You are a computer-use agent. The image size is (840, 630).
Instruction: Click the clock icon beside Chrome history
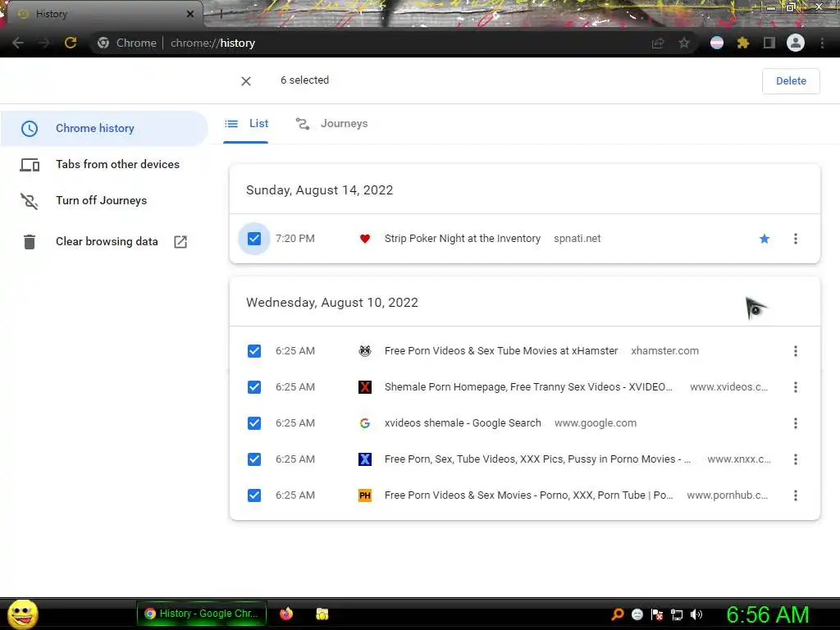tap(30, 129)
